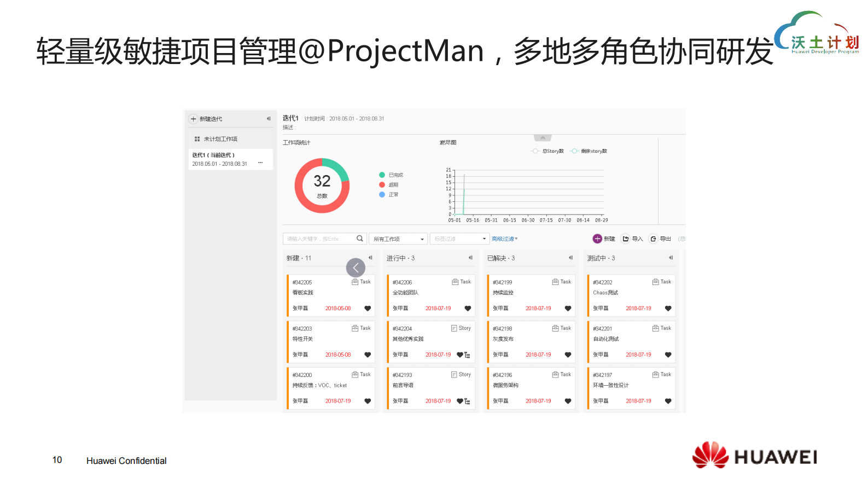Open card #342206 全功能团队
Viewport: 868px width, 488px height.
click(x=430, y=295)
